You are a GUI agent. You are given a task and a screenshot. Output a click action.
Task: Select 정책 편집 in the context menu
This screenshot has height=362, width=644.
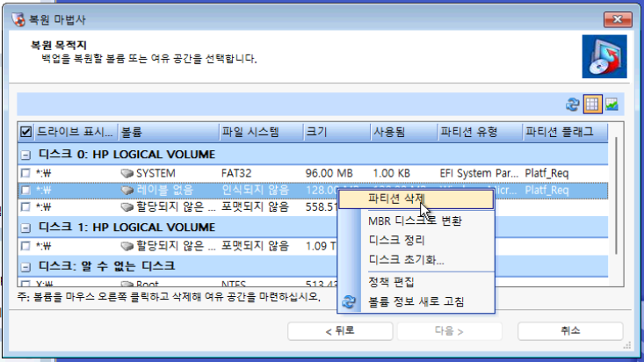[416, 282]
